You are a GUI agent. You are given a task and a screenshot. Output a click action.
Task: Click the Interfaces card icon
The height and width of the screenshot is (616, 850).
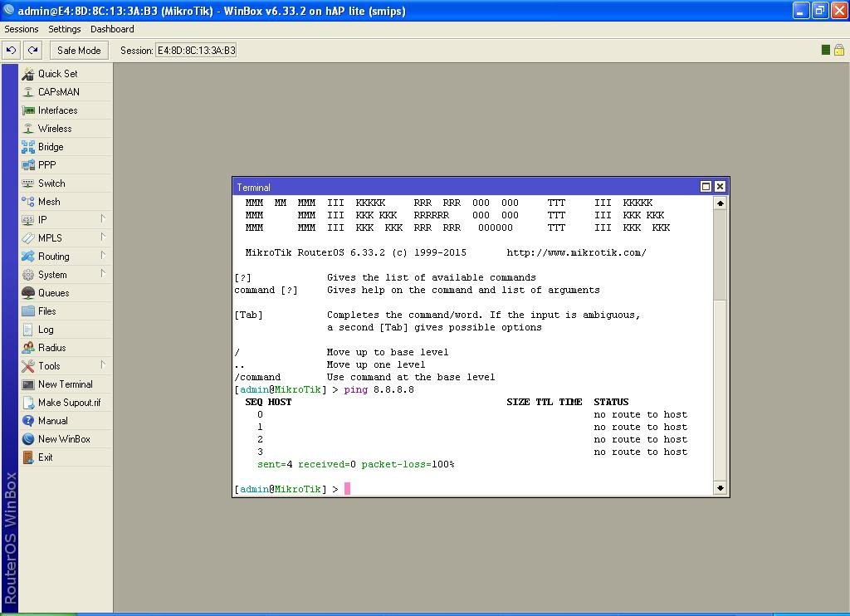pyautogui.click(x=28, y=110)
